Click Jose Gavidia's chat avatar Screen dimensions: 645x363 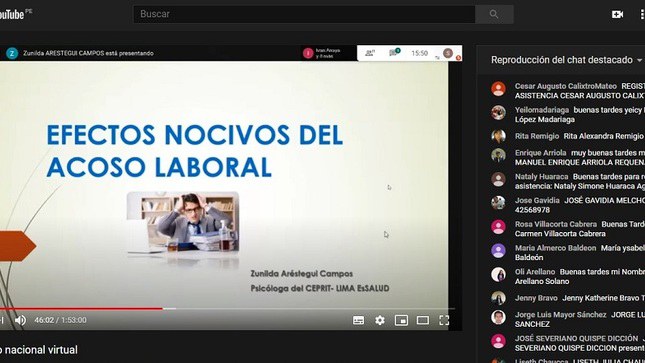[x=498, y=203]
